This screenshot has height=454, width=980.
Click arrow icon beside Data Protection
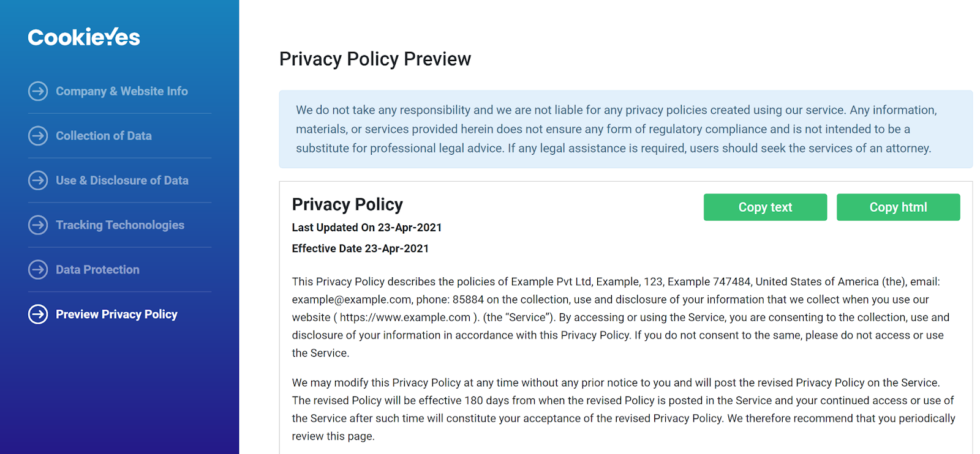point(38,270)
